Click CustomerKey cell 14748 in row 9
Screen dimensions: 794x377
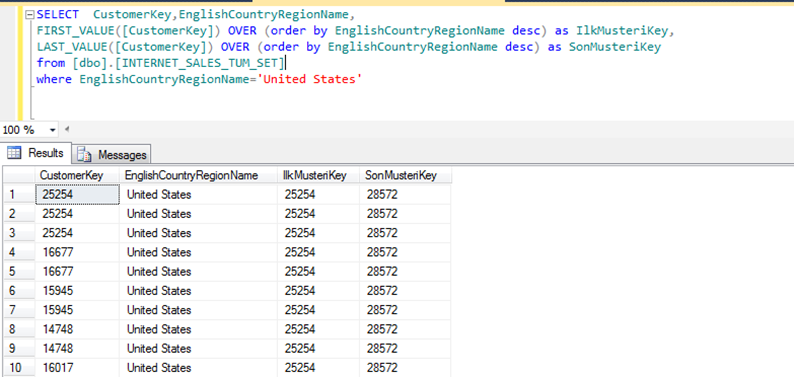[x=77, y=349]
